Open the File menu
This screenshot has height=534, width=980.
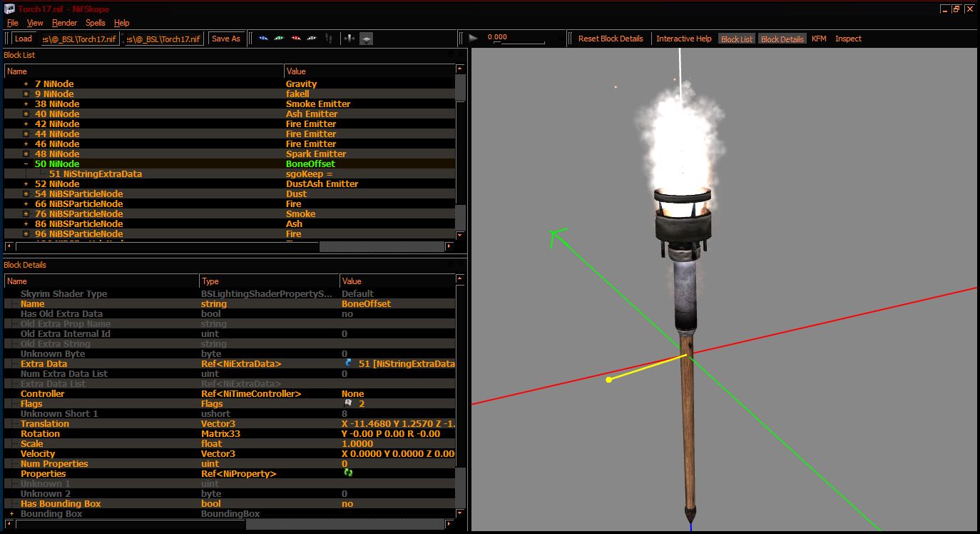point(12,23)
